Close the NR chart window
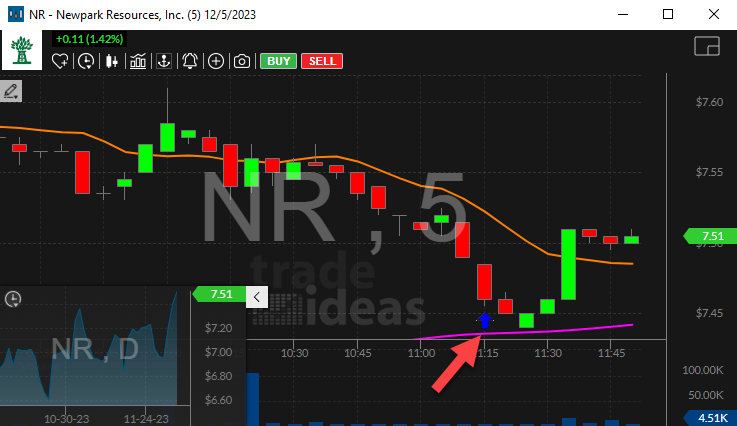Viewport: 737px width, 426px height. (713, 14)
